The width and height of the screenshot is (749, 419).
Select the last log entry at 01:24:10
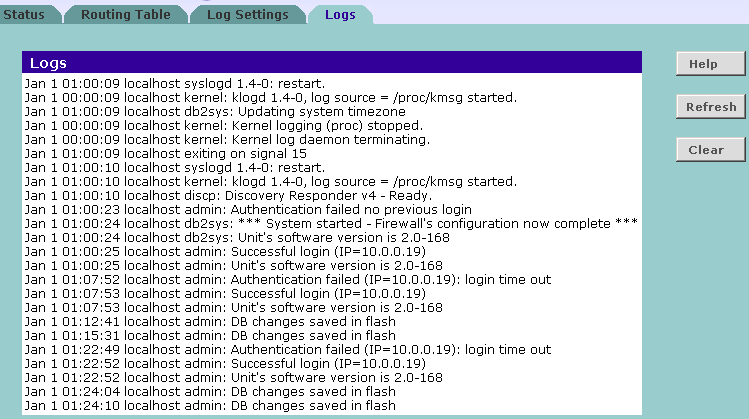(x=209, y=405)
